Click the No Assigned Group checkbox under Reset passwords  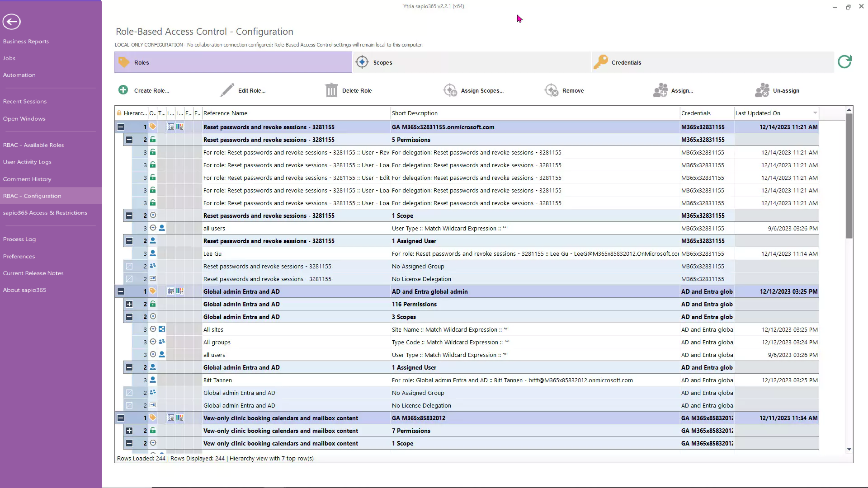tap(129, 267)
